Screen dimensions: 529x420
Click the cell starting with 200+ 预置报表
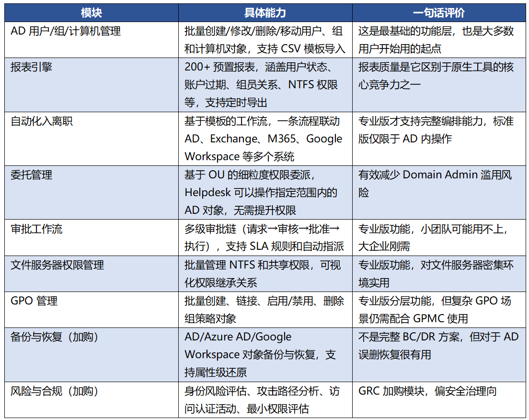click(265, 85)
